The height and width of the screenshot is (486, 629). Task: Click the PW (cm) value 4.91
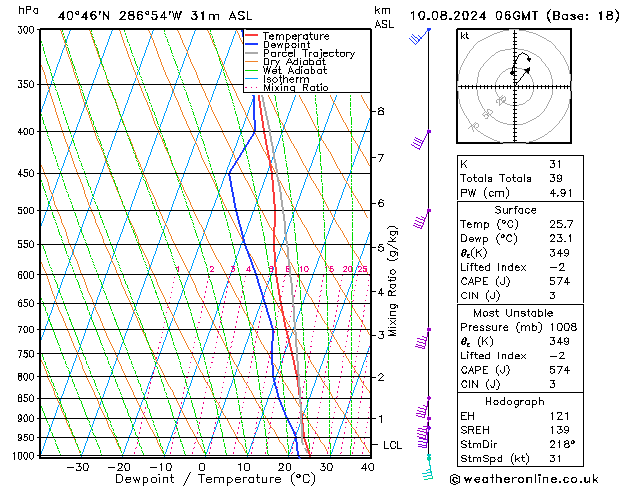(561, 193)
